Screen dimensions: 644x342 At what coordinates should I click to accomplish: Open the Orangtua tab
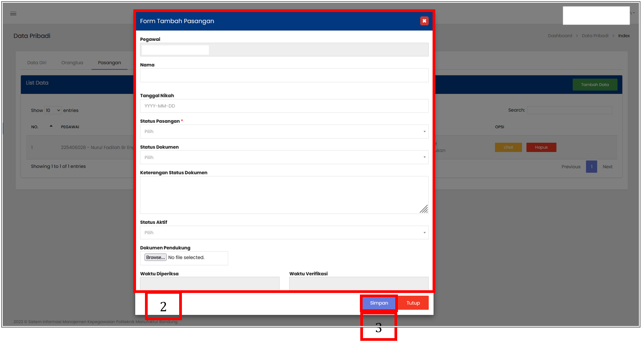tap(72, 63)
